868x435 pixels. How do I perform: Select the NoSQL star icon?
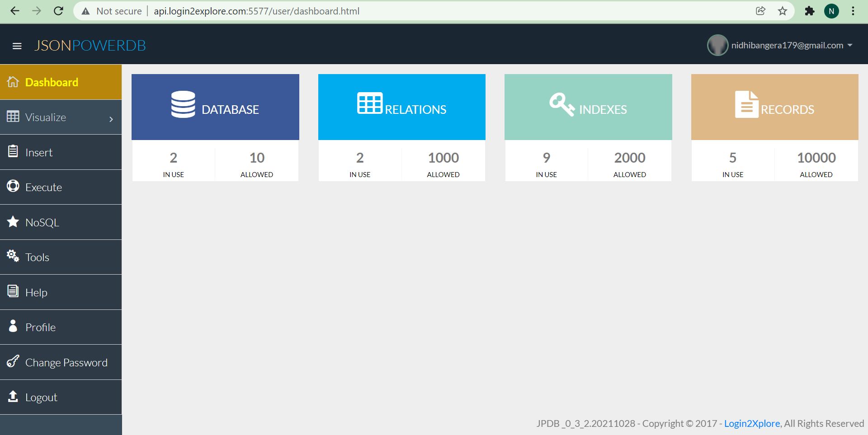pos(13,222)
